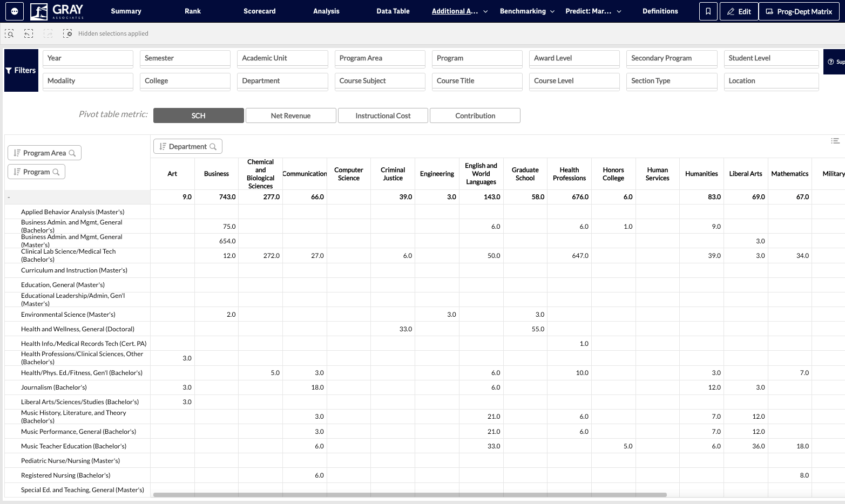Go to the Summary tab

pyautogui.click(x=126, y=11)
